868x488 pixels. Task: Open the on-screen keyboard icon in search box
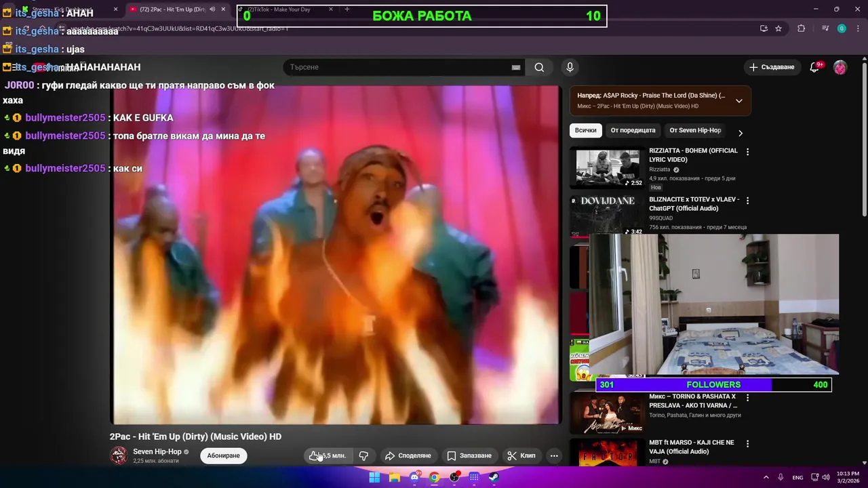tap(516, 67)
